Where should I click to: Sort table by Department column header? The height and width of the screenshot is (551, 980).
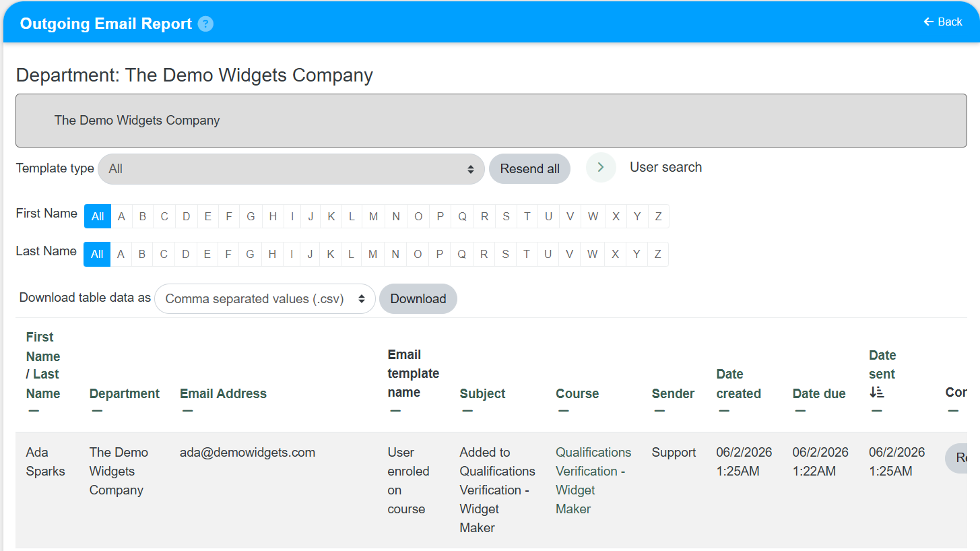tap(125, 393)
